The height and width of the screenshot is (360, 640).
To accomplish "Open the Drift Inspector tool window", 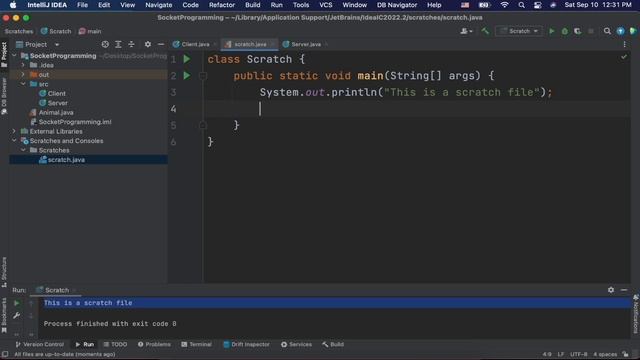I will [x=247, y=344].
